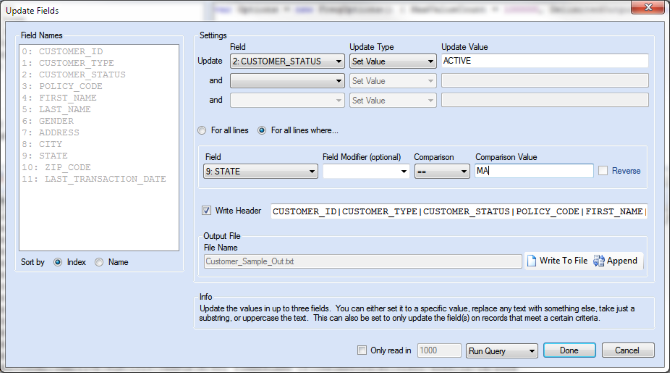670x373 pixels.
Task: Open the second 'and' Field dropdown
Action: [287, 81]
